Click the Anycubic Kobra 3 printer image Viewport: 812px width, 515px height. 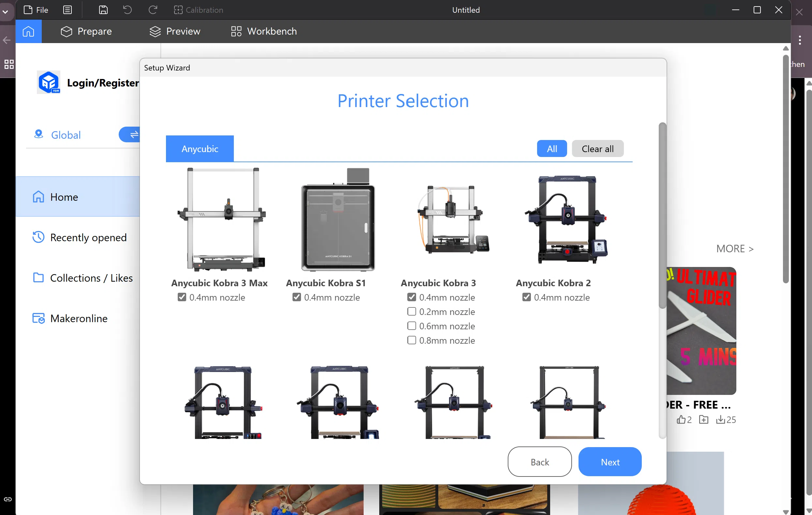(x=453, y=219)
